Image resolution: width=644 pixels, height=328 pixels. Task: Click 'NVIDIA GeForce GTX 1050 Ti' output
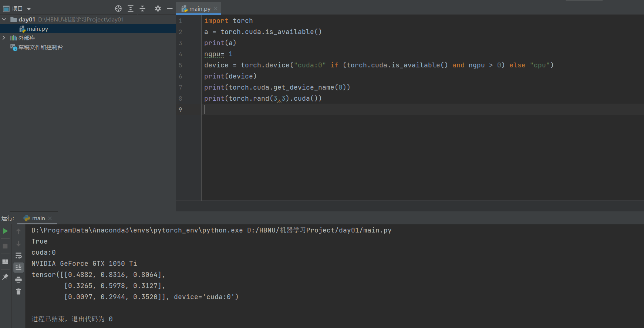84,264
